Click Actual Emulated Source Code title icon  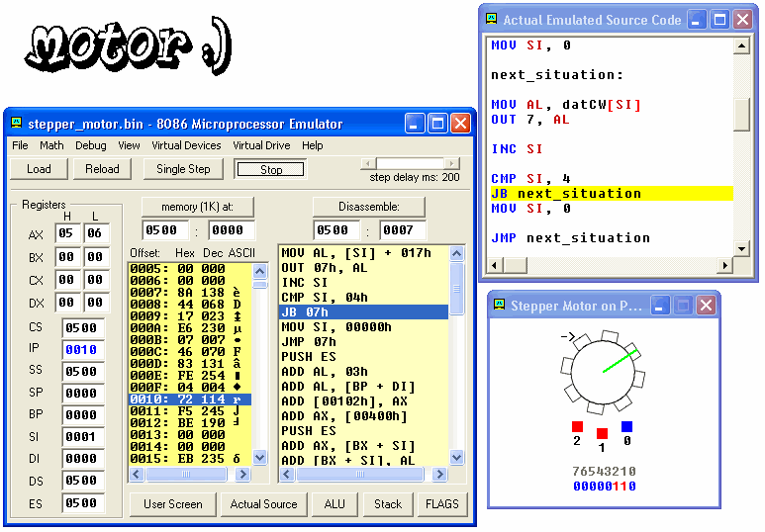(x=491, y=19)
